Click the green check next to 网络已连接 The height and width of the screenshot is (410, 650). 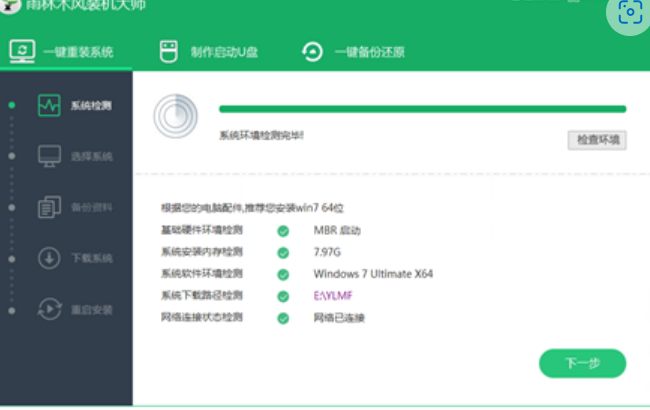point(283,318)
